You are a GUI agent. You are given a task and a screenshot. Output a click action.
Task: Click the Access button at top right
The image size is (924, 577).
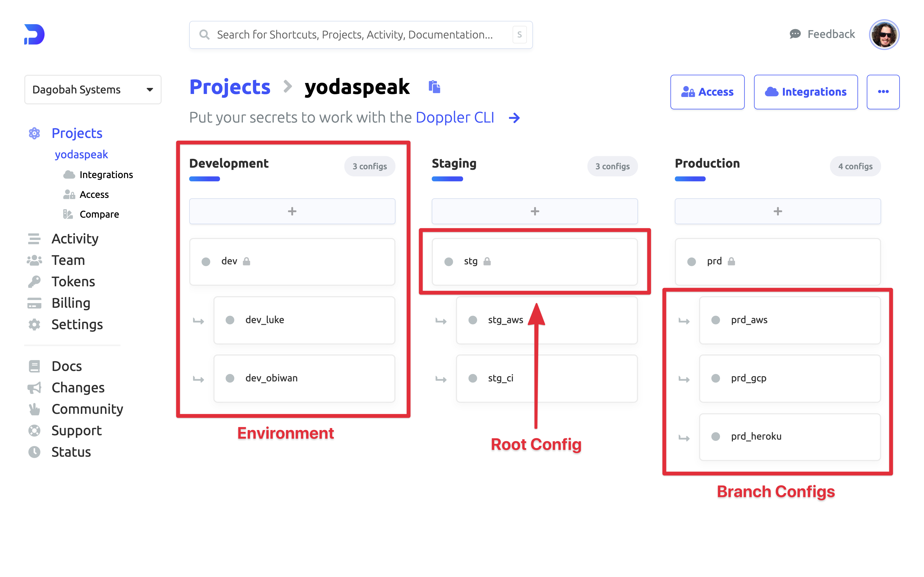click(707, 92)
